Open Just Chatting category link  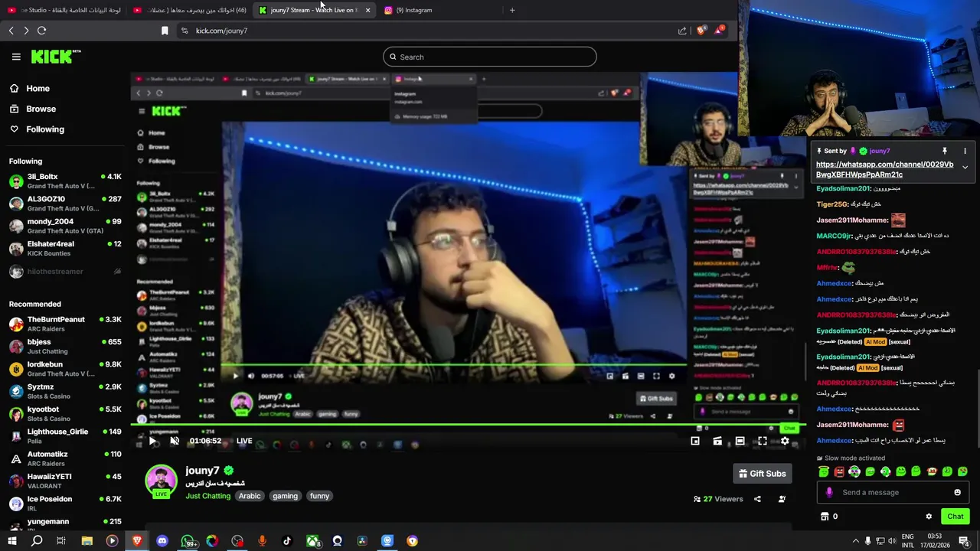pyautogui.click(x=207, y=496)
